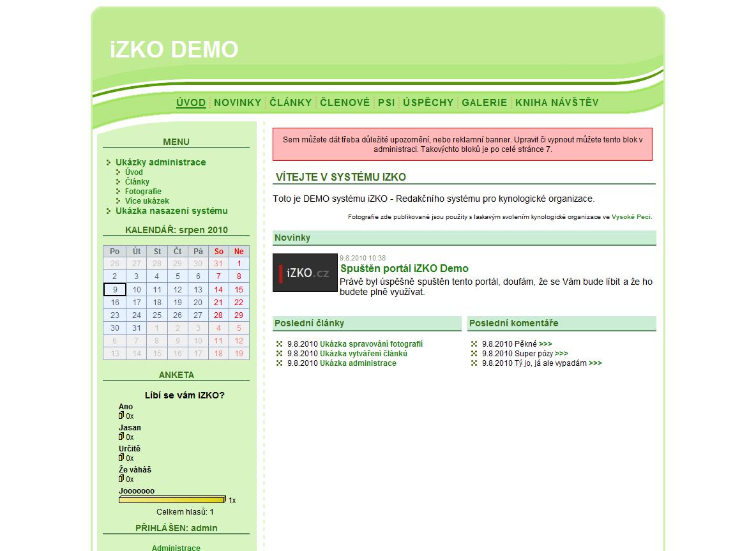Click the iZKO DEMO site title
Image resolution: width=756 pixels, height=551 pixels.
(x=174, y=49)
